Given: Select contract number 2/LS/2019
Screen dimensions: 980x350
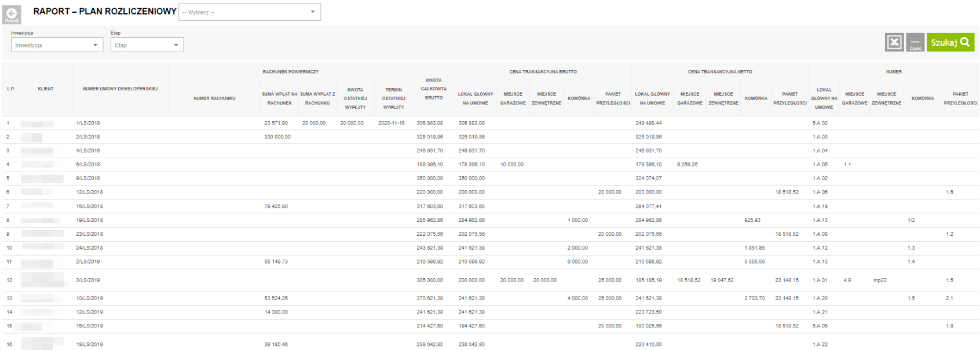Looking at the screenshot, I should pyautogui.click(x=88, y=261).
